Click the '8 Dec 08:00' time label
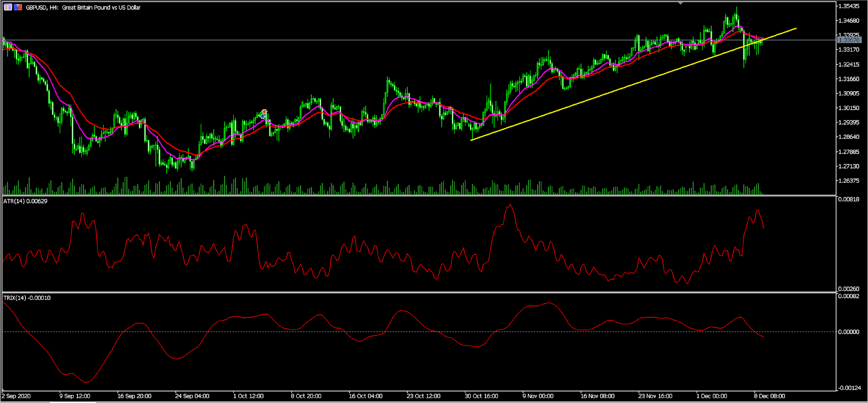This screenshot has width=868, height=403. 769,396
